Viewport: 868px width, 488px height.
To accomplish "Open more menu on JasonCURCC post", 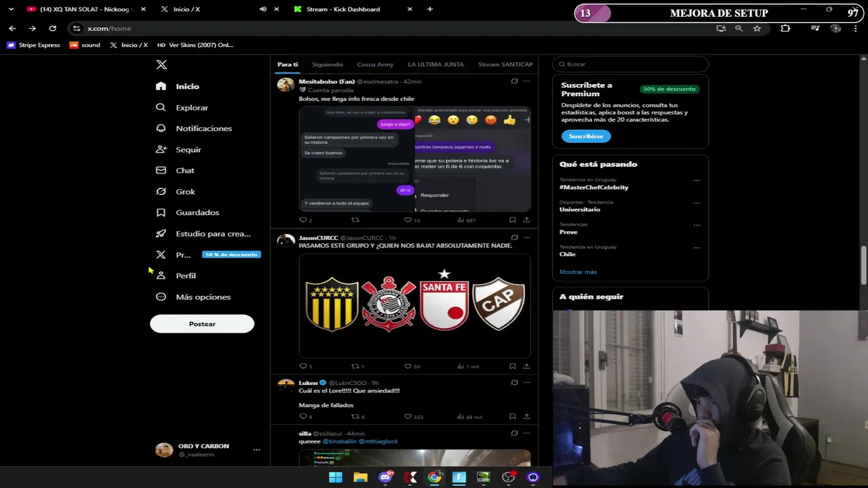I will click(526, 238).
